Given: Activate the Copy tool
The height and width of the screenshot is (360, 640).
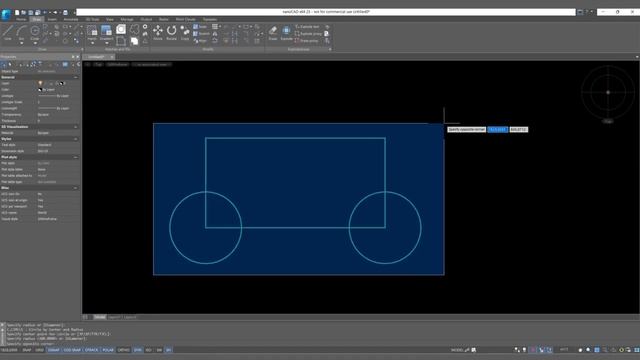Looking at the screenshot, I should [185, 33].
